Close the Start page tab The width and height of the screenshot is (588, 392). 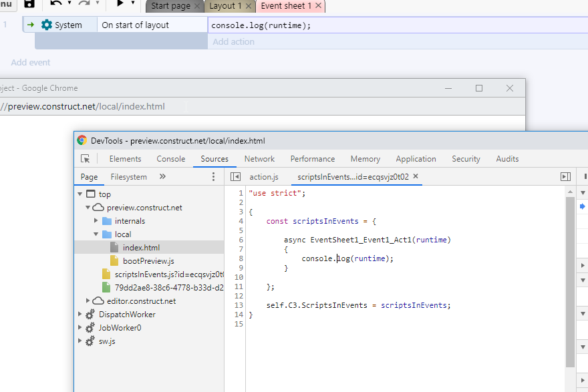pos(197,6)
